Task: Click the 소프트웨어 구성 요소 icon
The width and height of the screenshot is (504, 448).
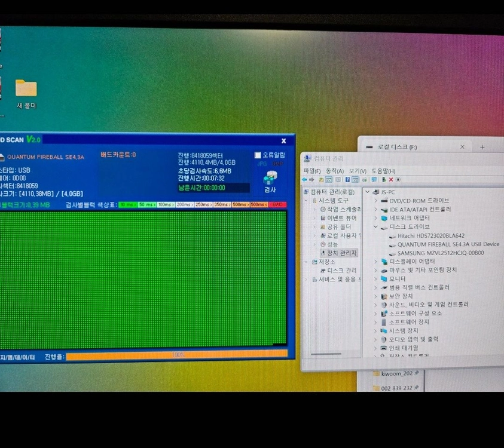Action: pos(384,314)
